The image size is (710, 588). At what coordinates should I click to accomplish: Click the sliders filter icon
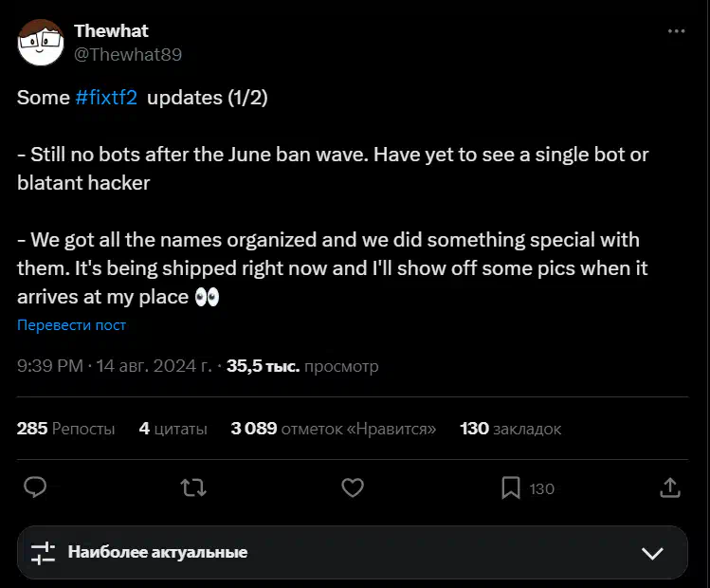tap(43, 553)
